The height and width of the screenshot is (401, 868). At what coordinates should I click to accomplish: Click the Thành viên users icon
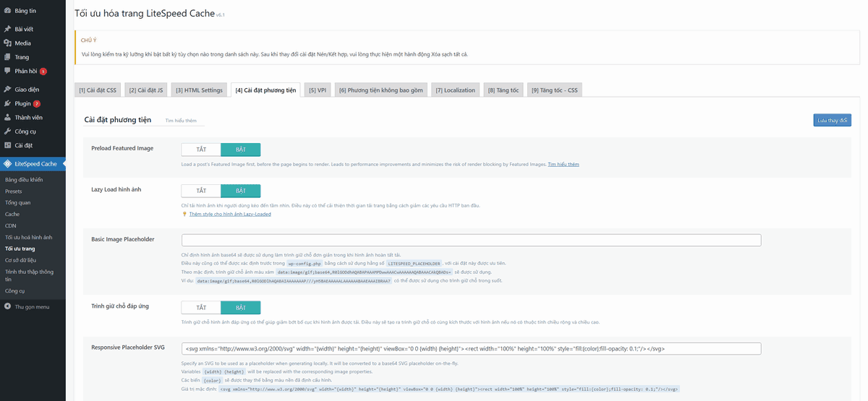(7, 117)
